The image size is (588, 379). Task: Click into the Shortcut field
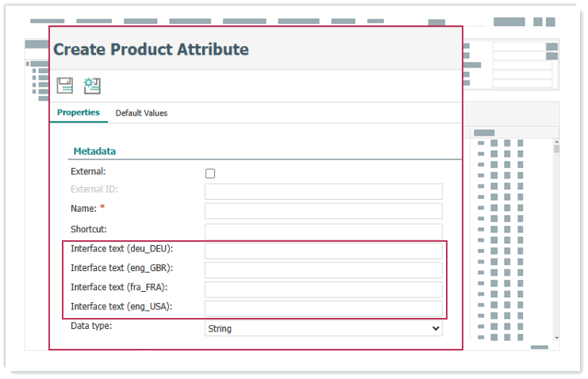pos(323,231)
